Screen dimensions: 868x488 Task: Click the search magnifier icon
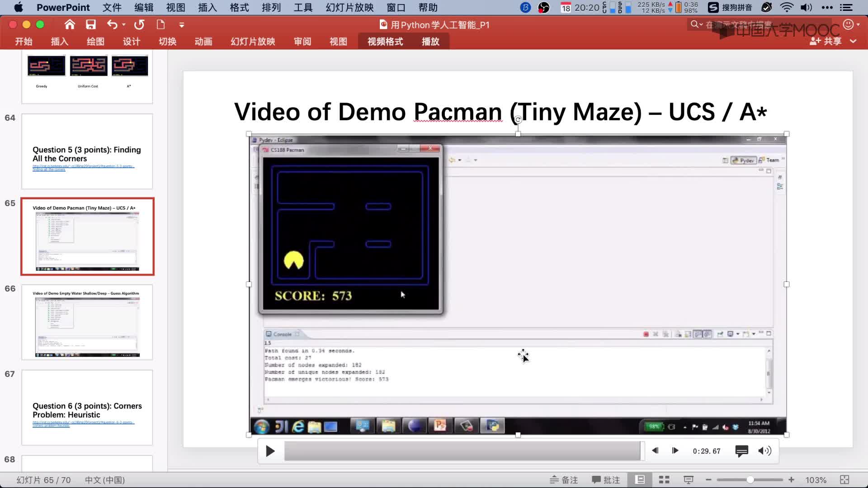(x=694, y=24)
